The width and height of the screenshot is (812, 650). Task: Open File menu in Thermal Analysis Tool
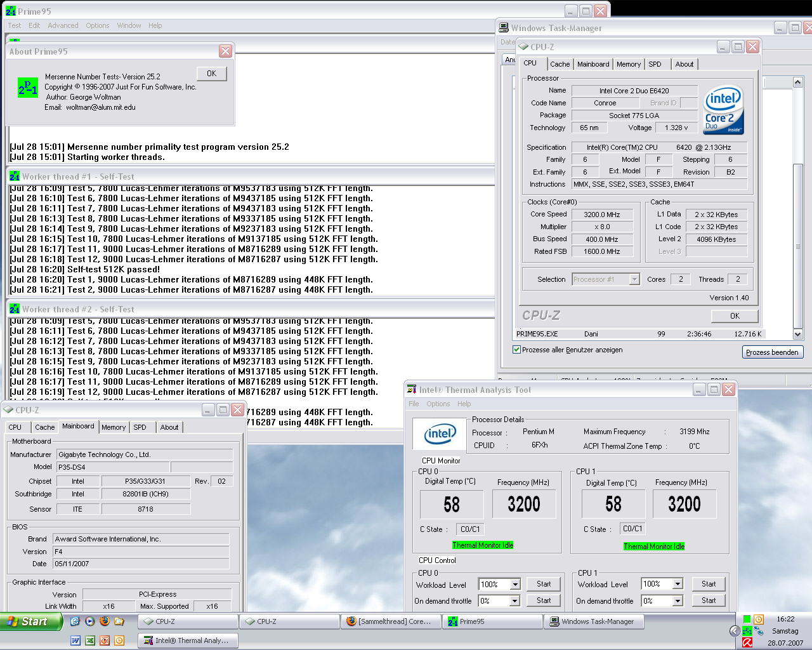[414, 404]
